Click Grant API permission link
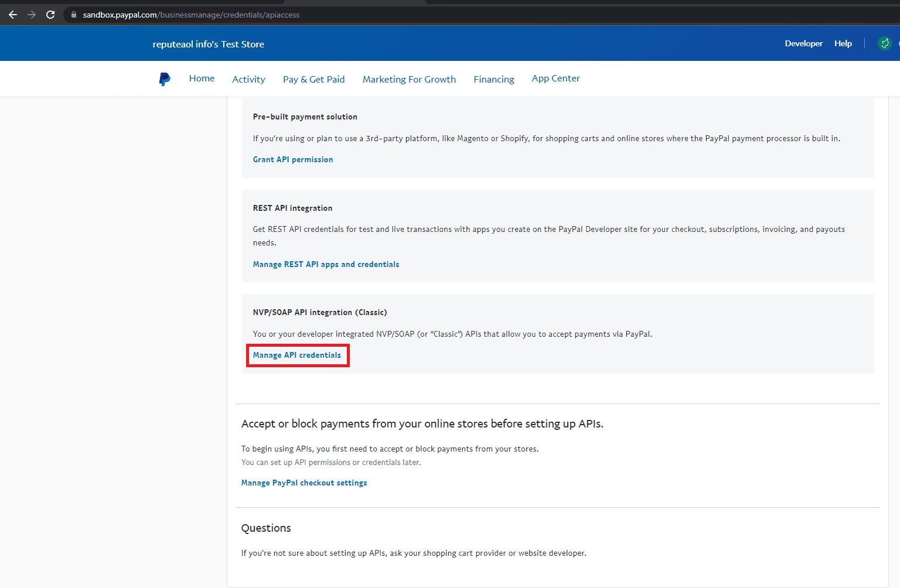 (x=293, y=159)
